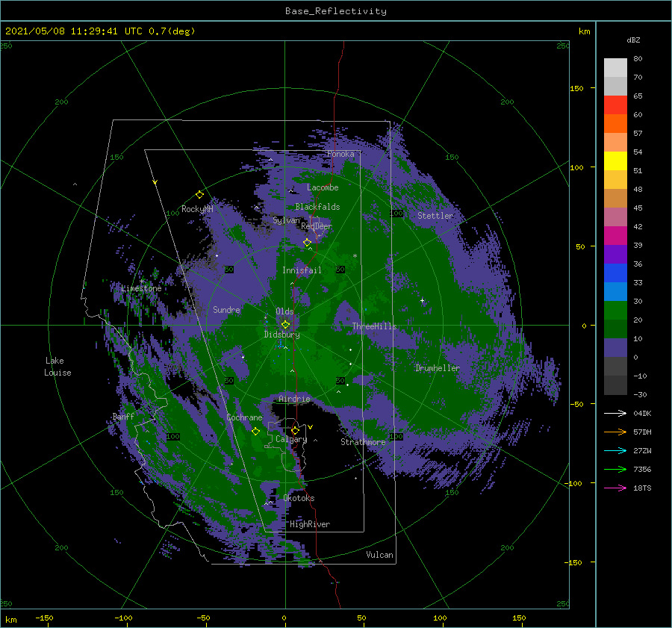Click the Cochrane city label

244,417
